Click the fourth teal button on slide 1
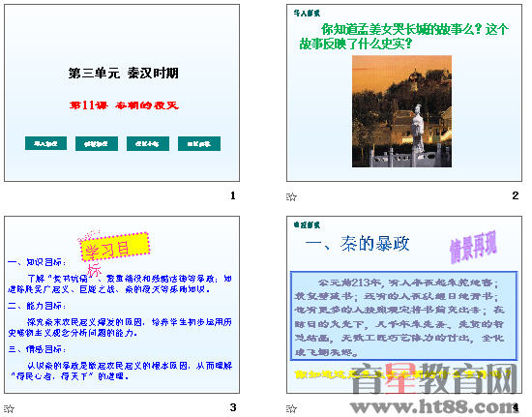The width and height of the screenshot is (532, 417). coord(199,143)
